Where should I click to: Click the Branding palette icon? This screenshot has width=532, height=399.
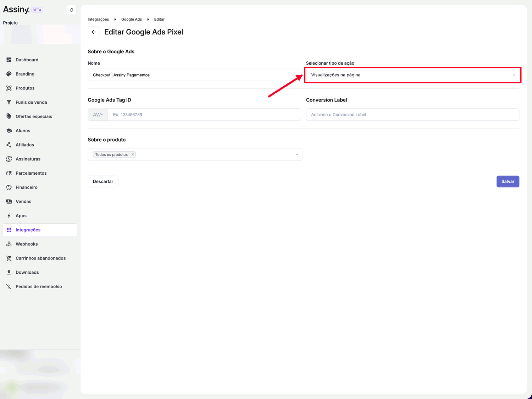pos(9,74)
